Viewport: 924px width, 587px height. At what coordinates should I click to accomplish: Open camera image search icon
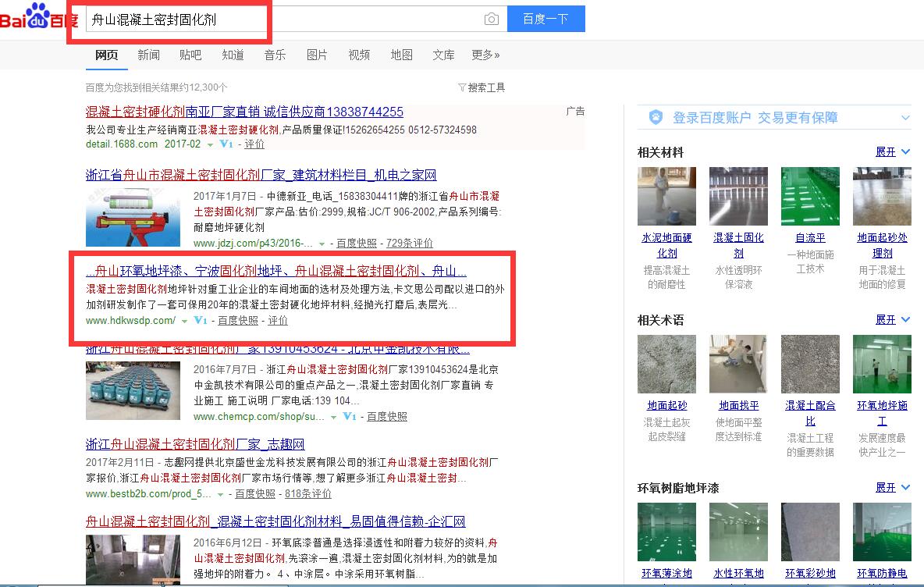coord(491,20)
